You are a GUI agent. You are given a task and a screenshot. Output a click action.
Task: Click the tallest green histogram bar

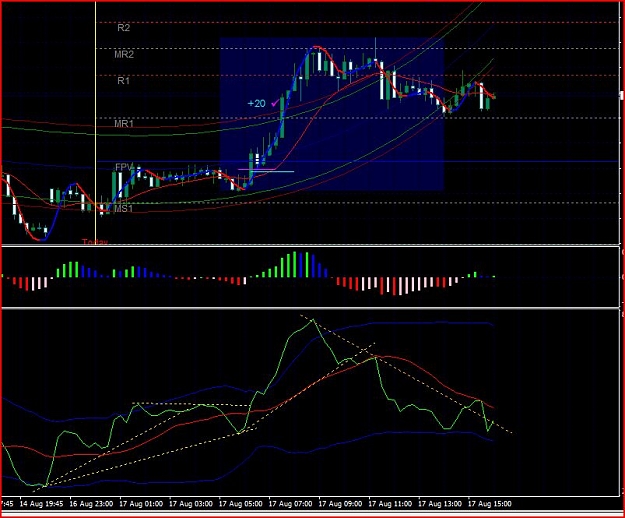tap(295, 264)
